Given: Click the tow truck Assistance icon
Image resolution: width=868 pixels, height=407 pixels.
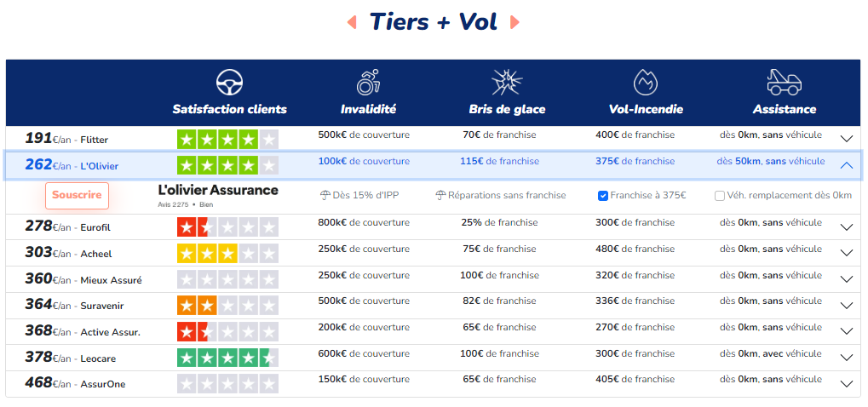Looking at the screenshot, I should (x=784, y=83).
